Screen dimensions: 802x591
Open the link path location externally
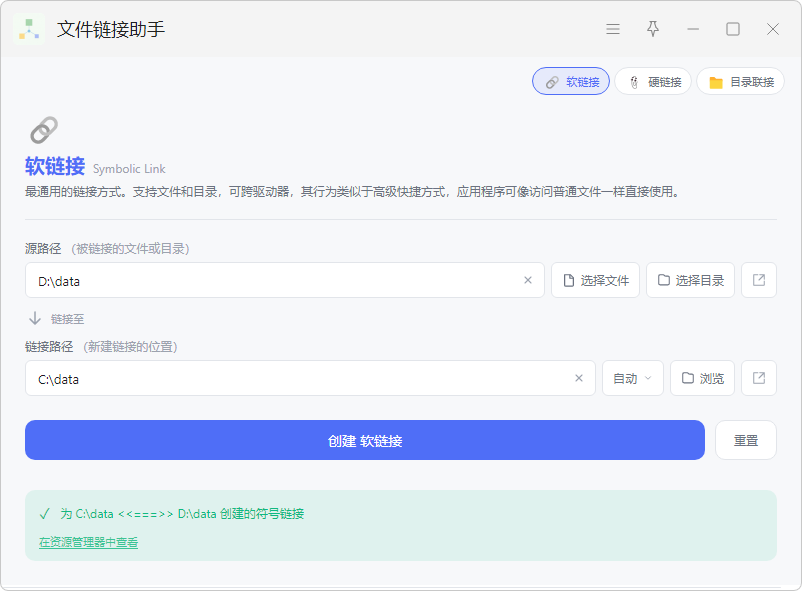[x=759, y=378]
